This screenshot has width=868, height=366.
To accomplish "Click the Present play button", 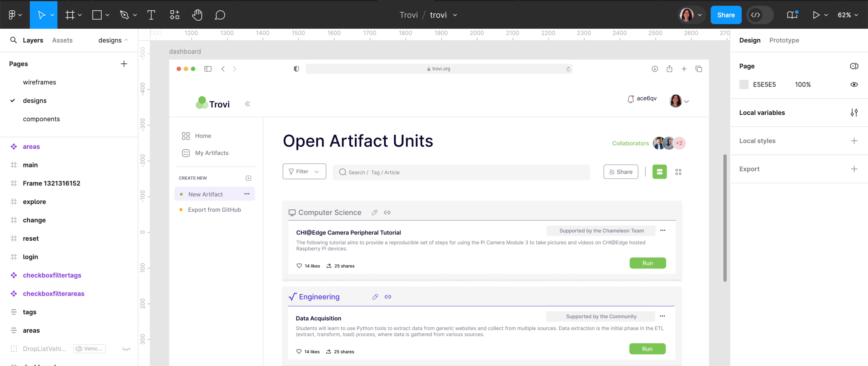I will click(x=816, y=15).
